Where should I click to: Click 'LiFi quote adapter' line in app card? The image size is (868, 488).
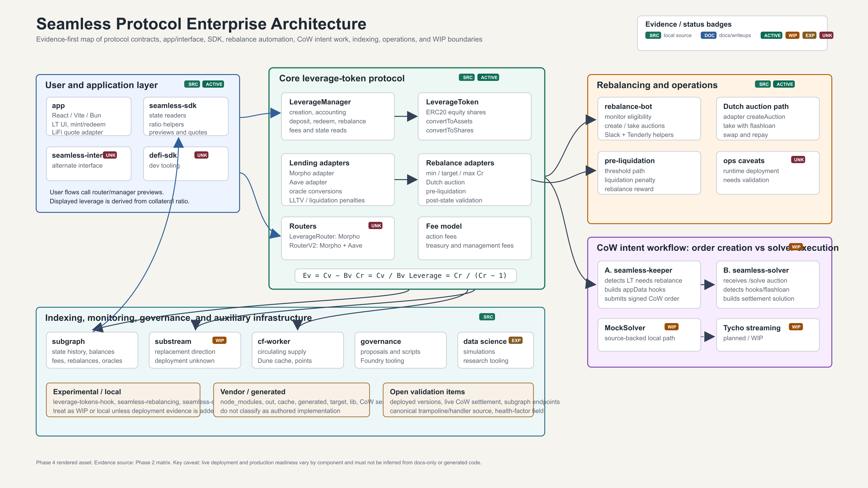pos(78,132)
